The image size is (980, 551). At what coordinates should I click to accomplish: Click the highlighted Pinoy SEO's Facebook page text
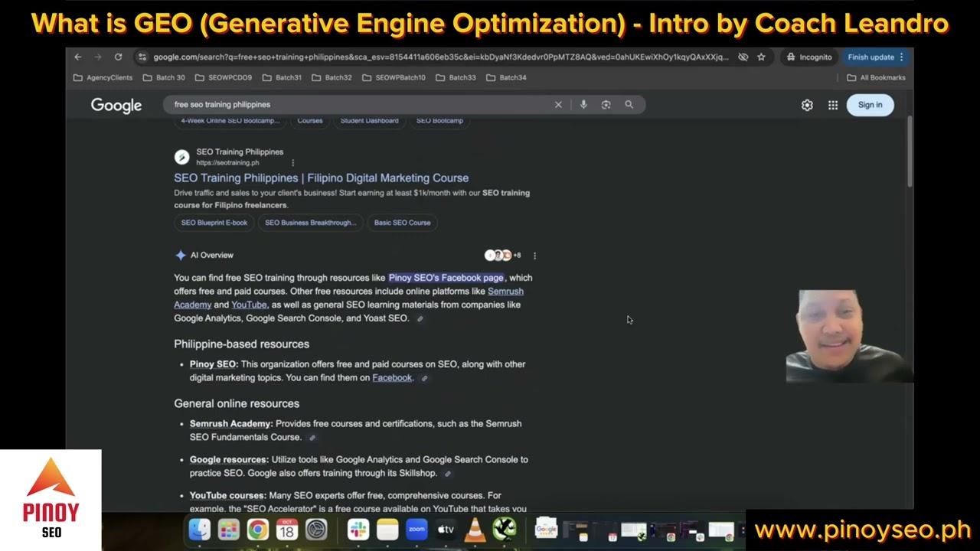tap(446, 278)
